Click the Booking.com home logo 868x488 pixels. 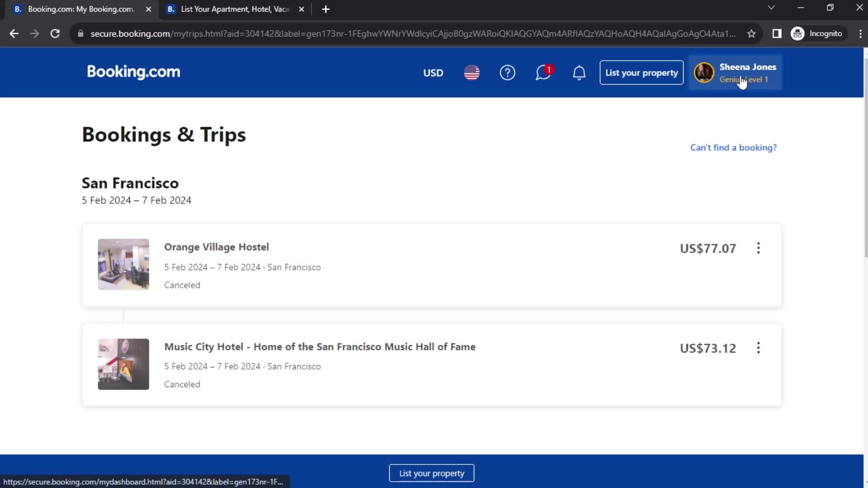click(x=133, y=72)
